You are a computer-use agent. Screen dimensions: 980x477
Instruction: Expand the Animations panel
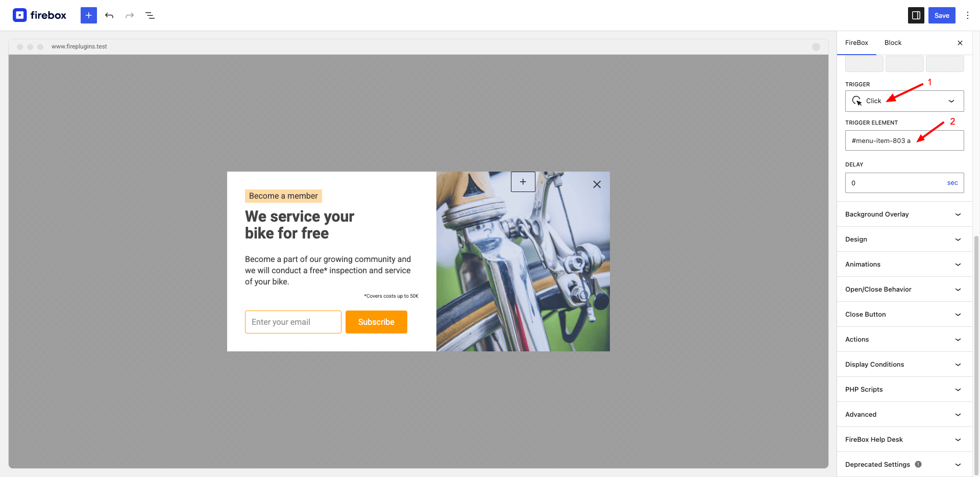(904, 265)
